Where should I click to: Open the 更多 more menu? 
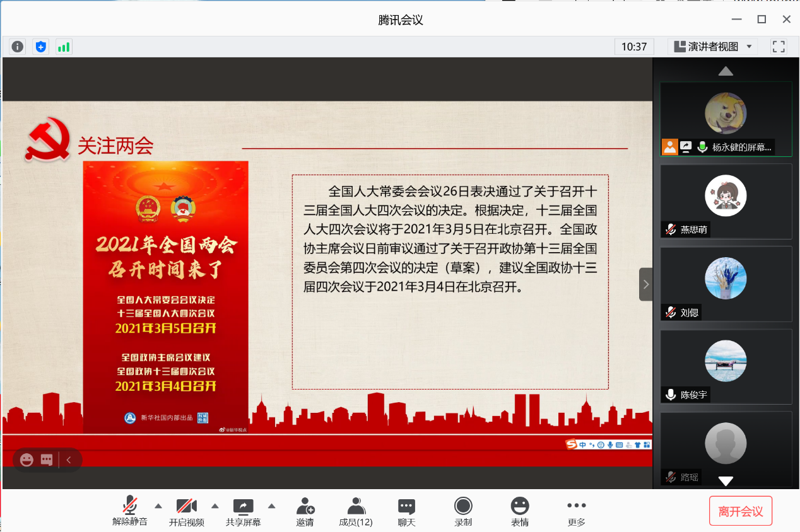click(576, 511)
